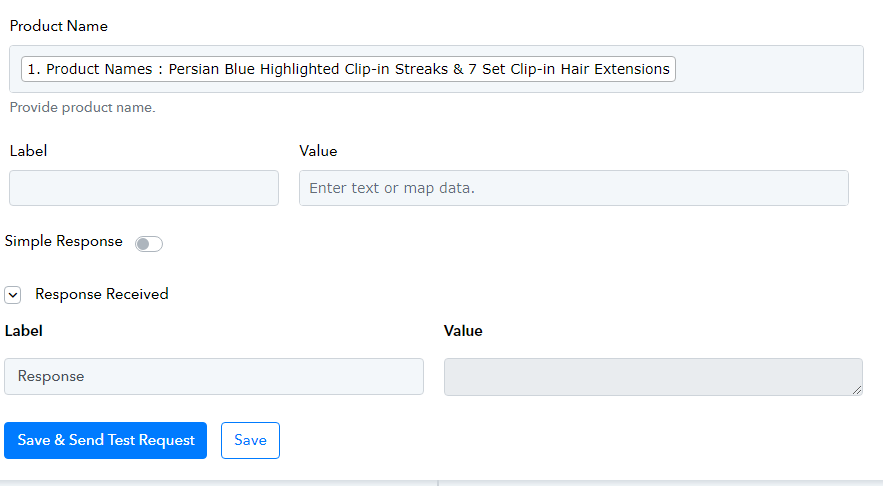Image resolution: width=883 pixels, height=486 pixels.
Task: Click the textarea resize grip icon
Action: [857, 390]
